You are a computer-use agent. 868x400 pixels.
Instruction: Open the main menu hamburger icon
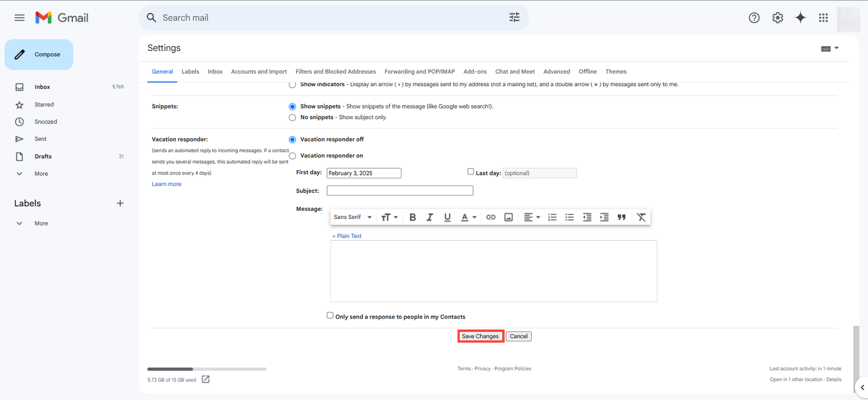(x=20, y=18)
